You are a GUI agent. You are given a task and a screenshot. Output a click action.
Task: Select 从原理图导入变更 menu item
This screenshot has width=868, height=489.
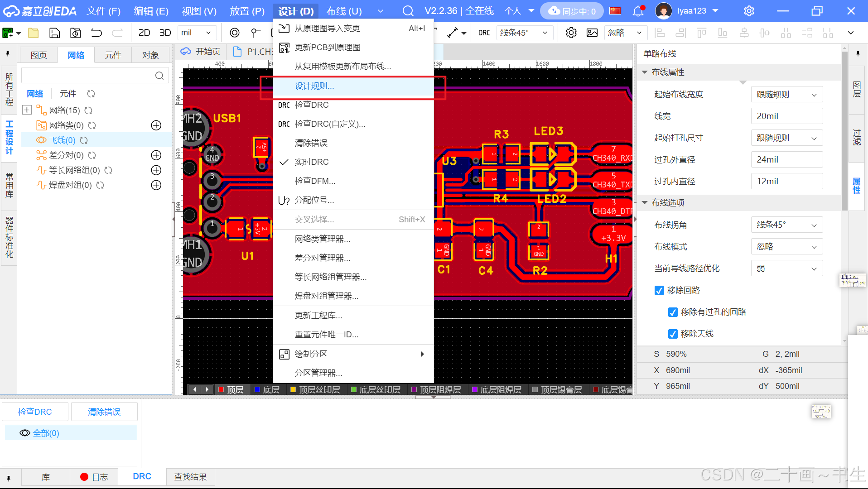[x=353, y=29]
